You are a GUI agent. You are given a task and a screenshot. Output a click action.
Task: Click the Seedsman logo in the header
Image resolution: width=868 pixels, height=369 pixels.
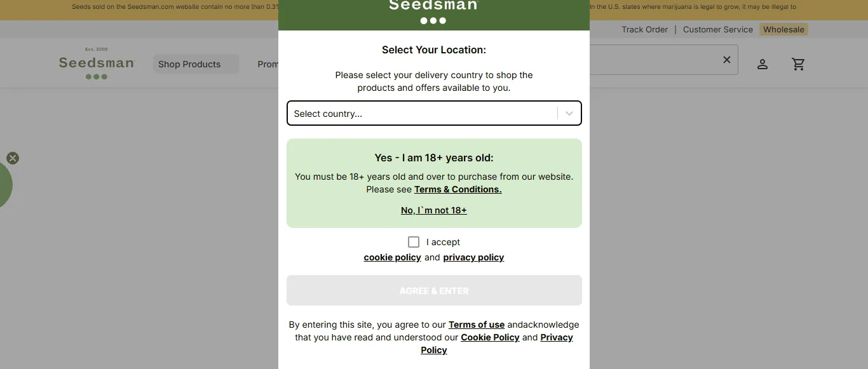97,63
